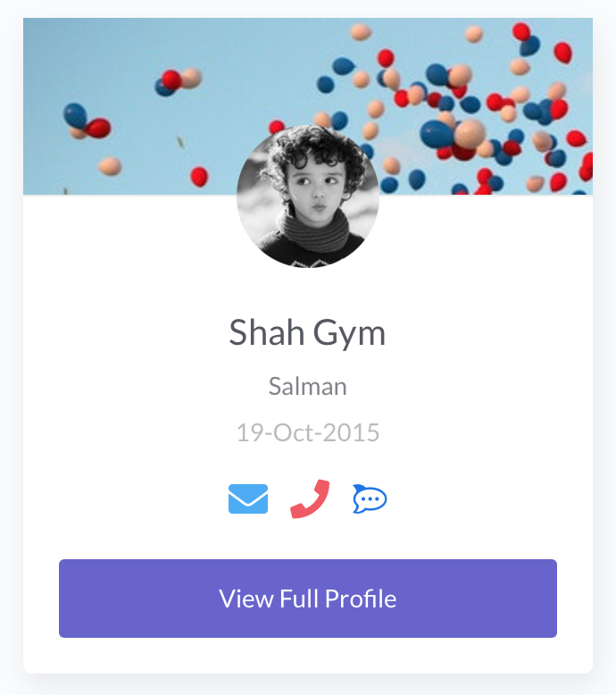Click the Salman subtitle text
Viewport: 616px width, 695px height.
tap(308, 387)
